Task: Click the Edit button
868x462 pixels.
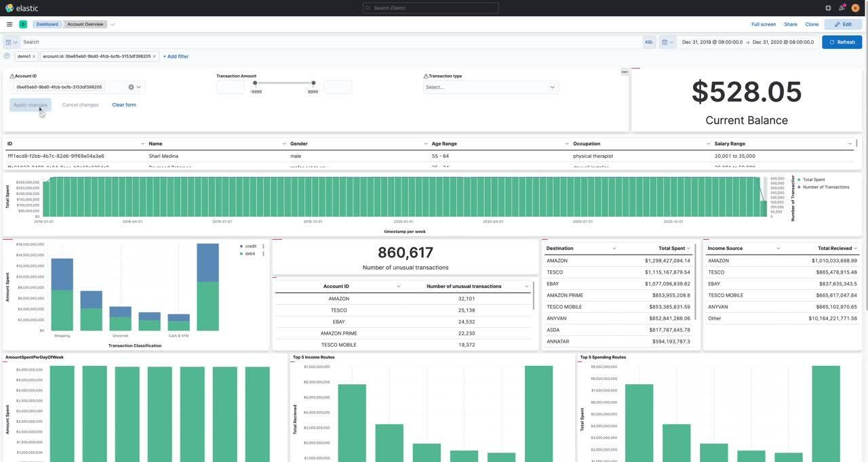Action: (x=843, y=24)
